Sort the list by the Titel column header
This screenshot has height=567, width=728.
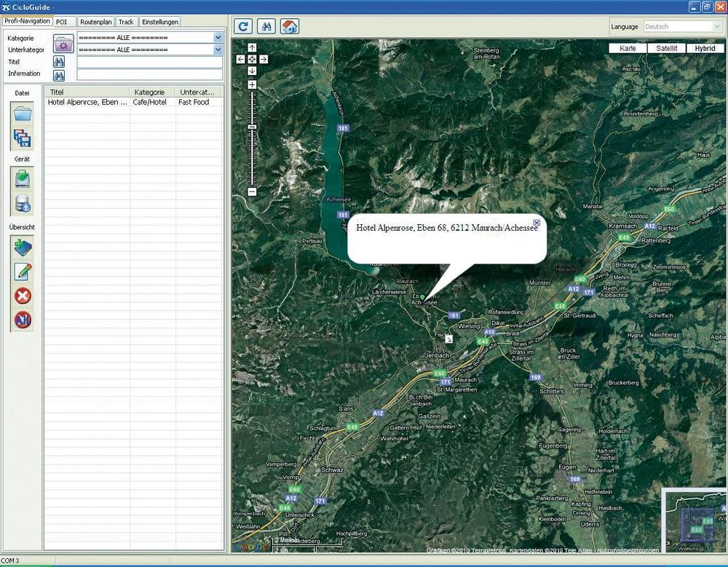(x=87, y=92)
